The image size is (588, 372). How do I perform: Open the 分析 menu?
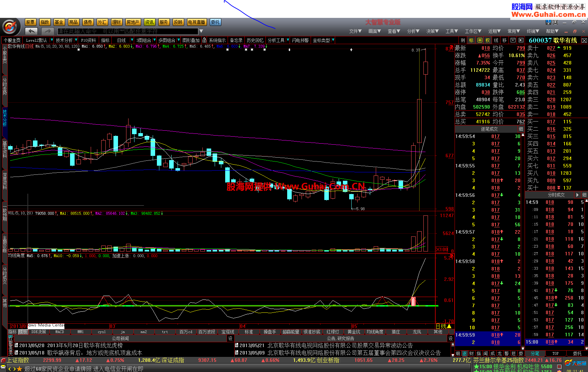tap(413, 31)
